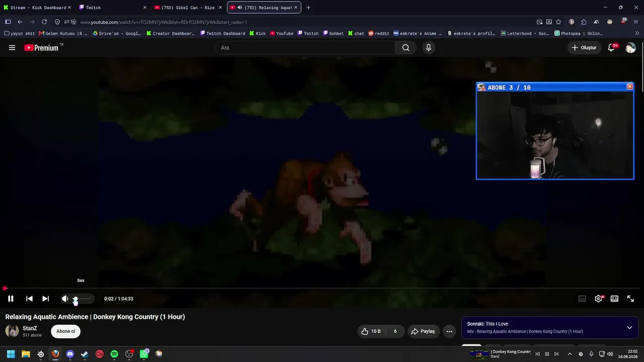Open YouTube notifications bell
This screenshot has height=362, width=644.
point(612,48)
